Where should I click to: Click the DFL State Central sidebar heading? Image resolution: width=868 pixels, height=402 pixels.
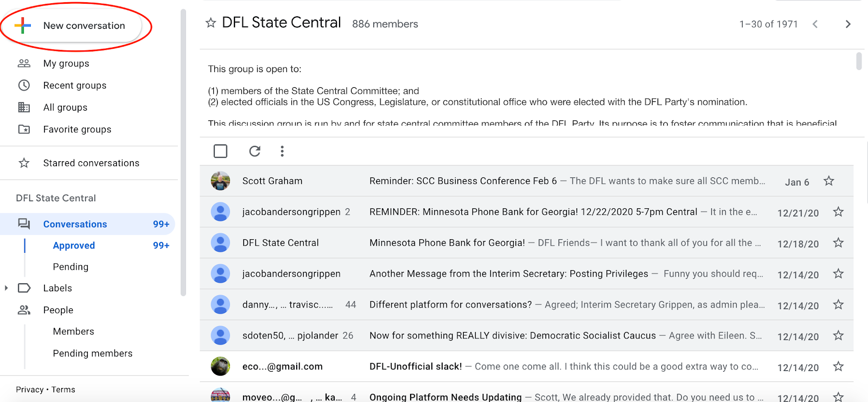[x=56, y=198]
